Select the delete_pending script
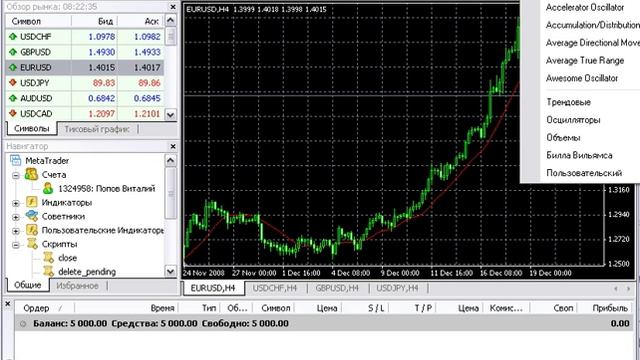Screen dimensions: 640x360 tap(87, 272)
